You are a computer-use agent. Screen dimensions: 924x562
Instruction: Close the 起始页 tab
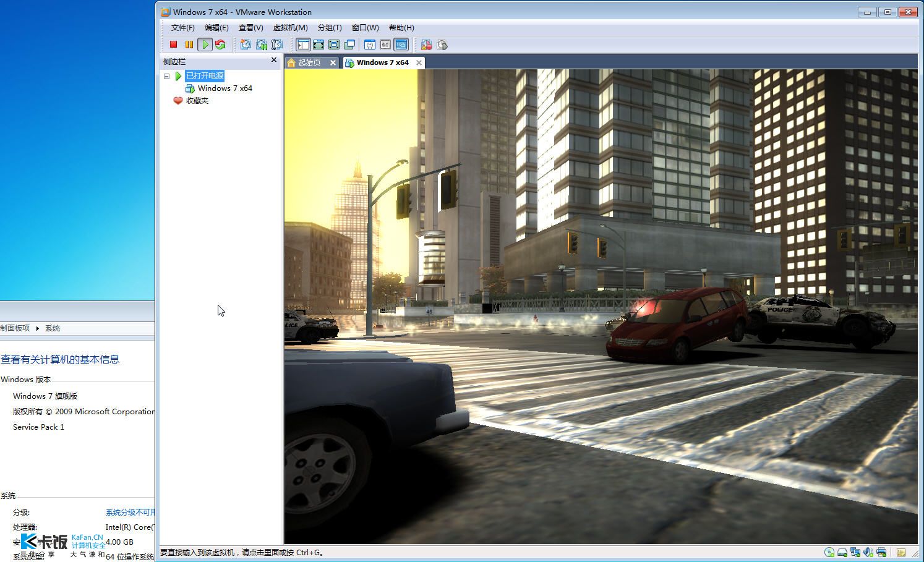[333, 62]
